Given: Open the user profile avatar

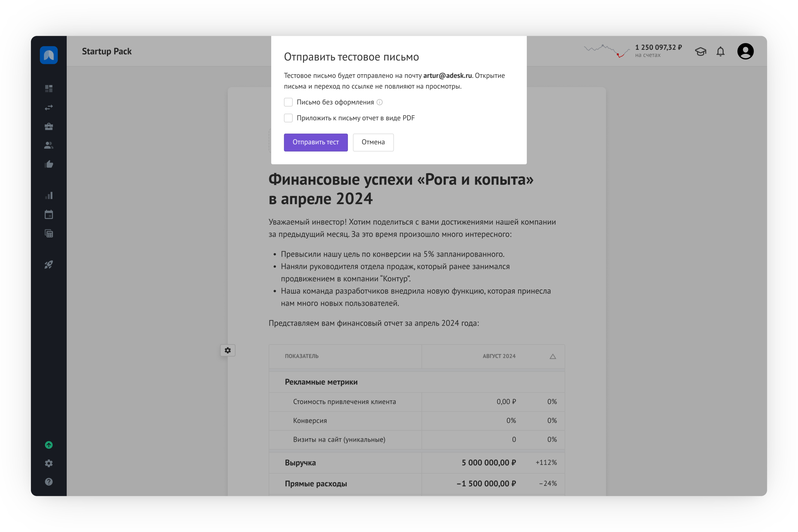Looking at the screenshot, I should point(745,51).
